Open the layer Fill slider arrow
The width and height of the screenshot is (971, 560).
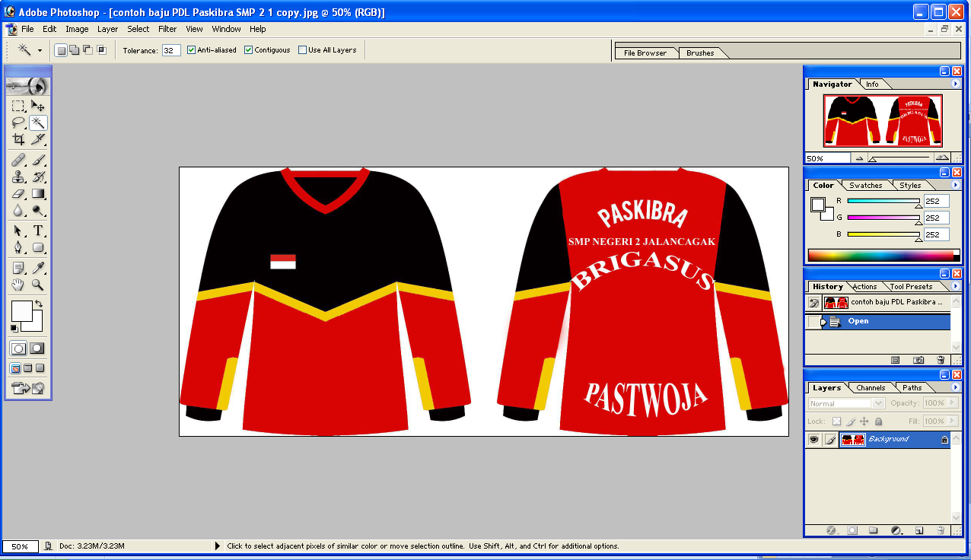(x=950, y=422)
